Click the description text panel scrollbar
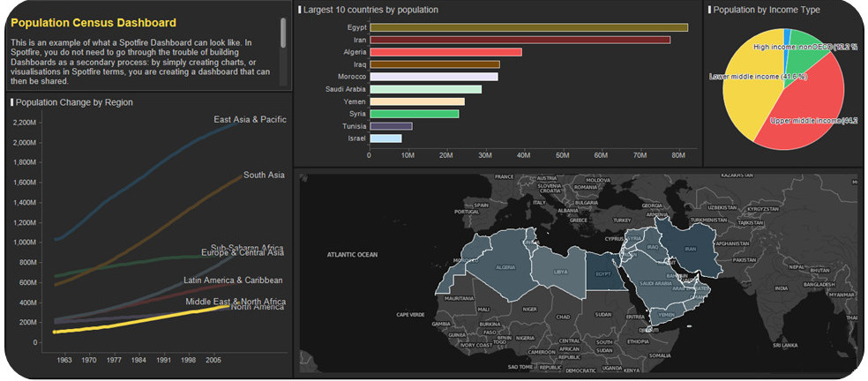 pos(283,33)
